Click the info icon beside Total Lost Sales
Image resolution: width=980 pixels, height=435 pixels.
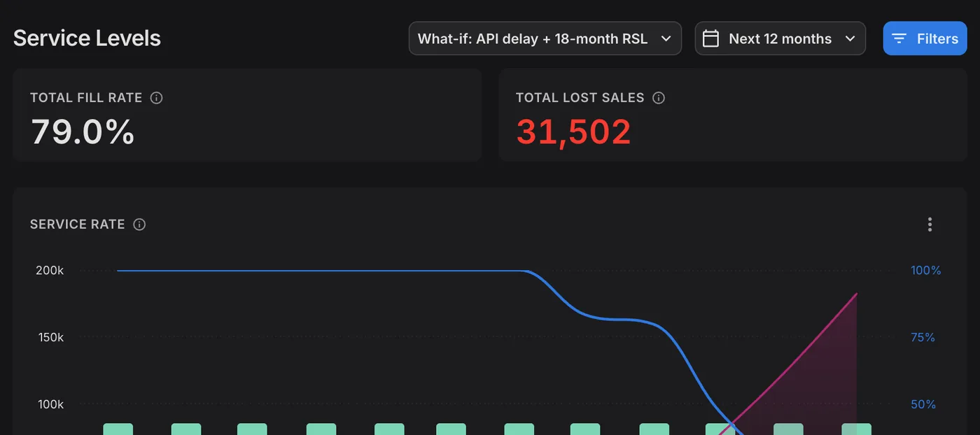point(659,98)
